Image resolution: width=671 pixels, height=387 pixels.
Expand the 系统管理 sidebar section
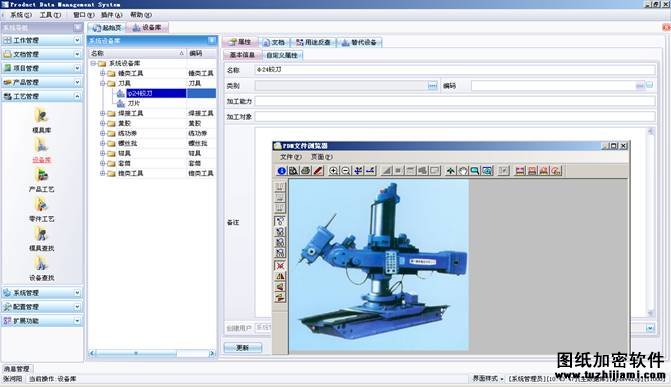(x=77, y=293)
